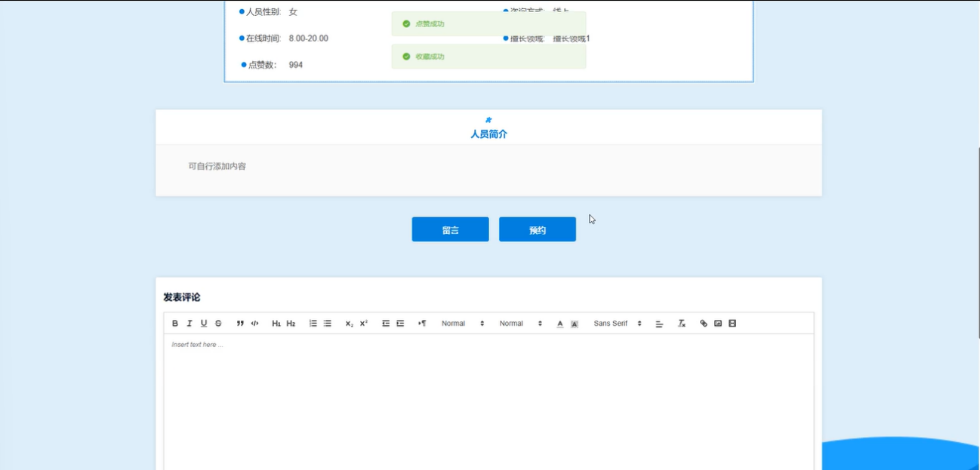Focus the comment text area
This screenshot has height=470, width=980.
coord(488,402)
